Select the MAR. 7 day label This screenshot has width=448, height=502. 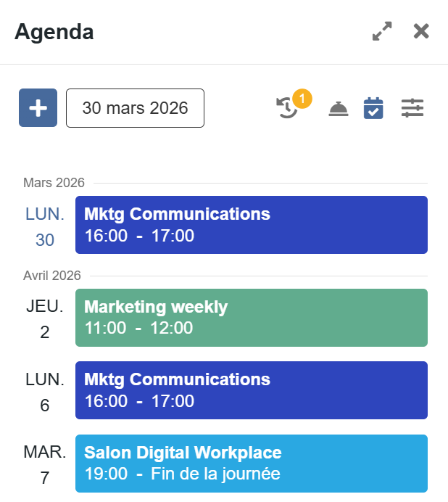[45, 465]
